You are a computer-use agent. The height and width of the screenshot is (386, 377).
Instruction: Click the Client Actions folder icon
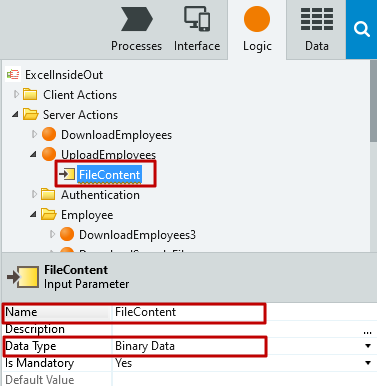(30, 95)
